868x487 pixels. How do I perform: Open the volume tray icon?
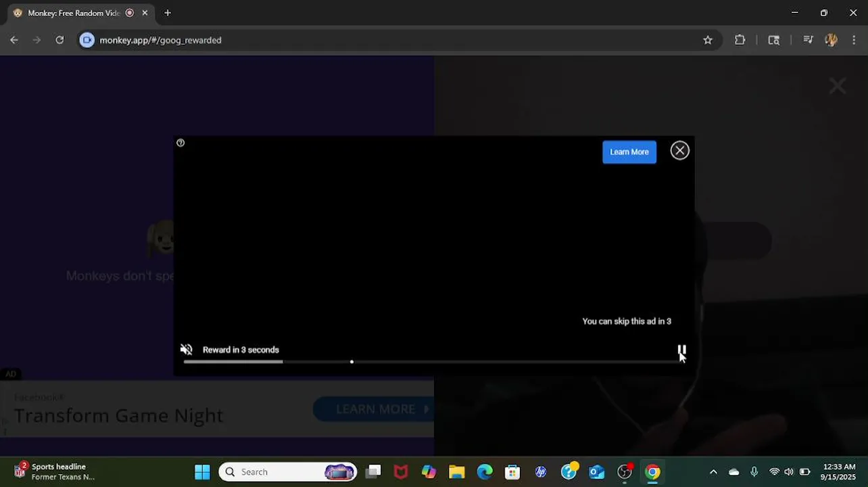pyautogui.click(x=789, y=472)
